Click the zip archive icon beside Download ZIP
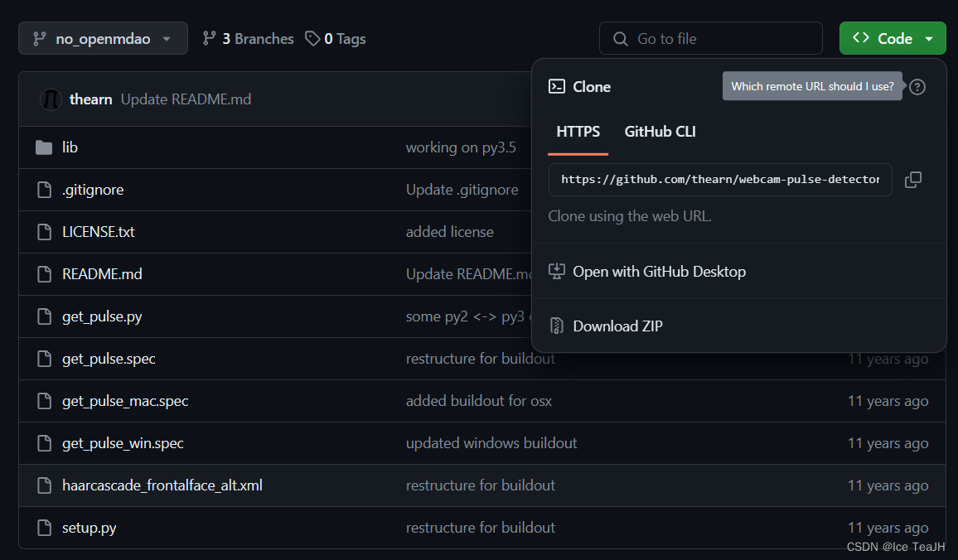The width and height of the screenshot is (958, 560). point(557,326)
